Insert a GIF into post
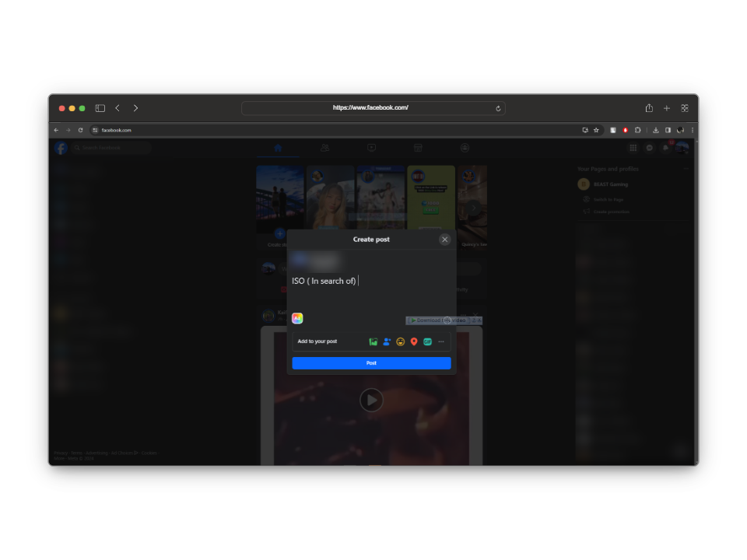 pos(427,341)
